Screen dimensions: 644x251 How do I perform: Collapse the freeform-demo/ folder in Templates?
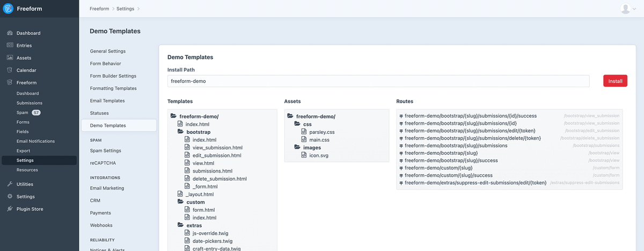coord(173,116)
